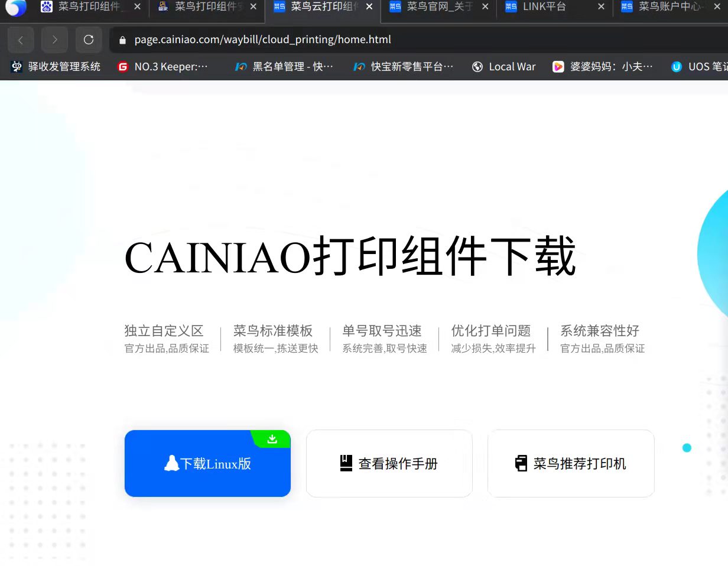728x566 pixels.
Task: Click the forward navigation arrow
Action: [x=54, y=40]
